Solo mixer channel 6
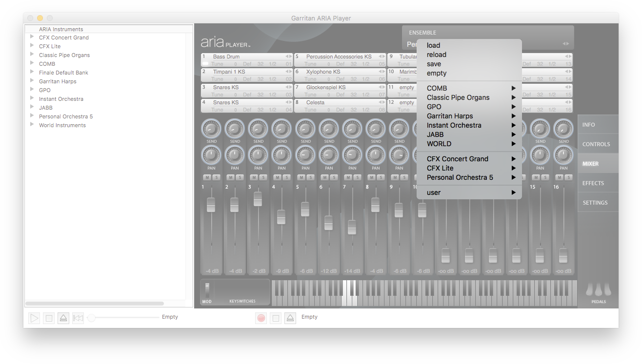642x364 pixels. pos(334,177)
